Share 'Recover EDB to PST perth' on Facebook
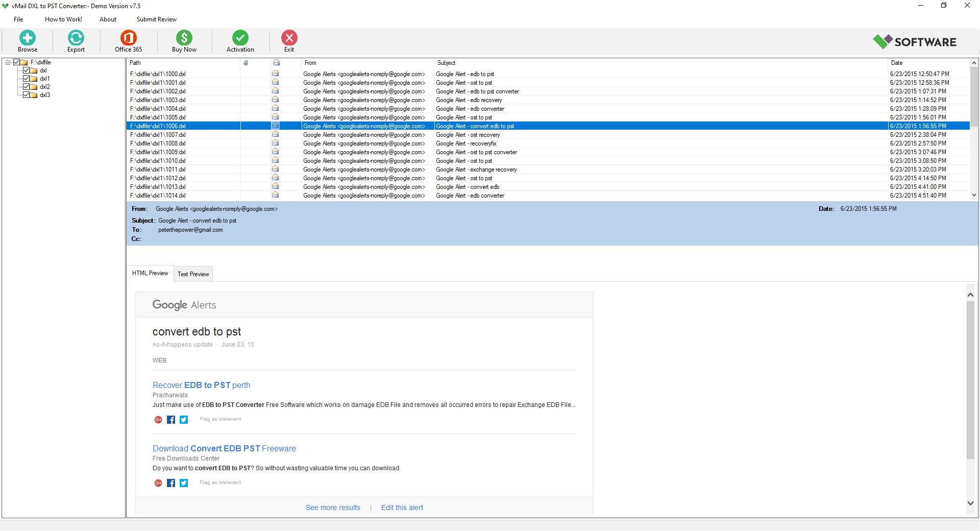 tap(171, 420)
